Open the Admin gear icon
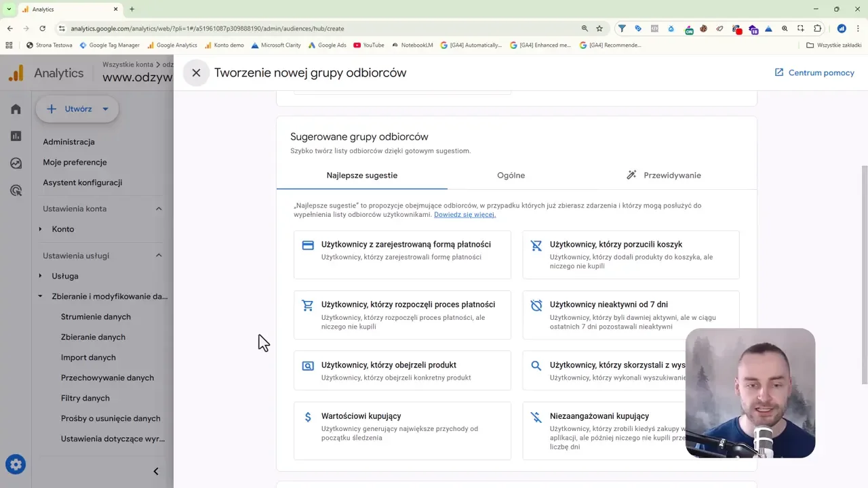The image size is (868, 488). (x=16, y=464)
